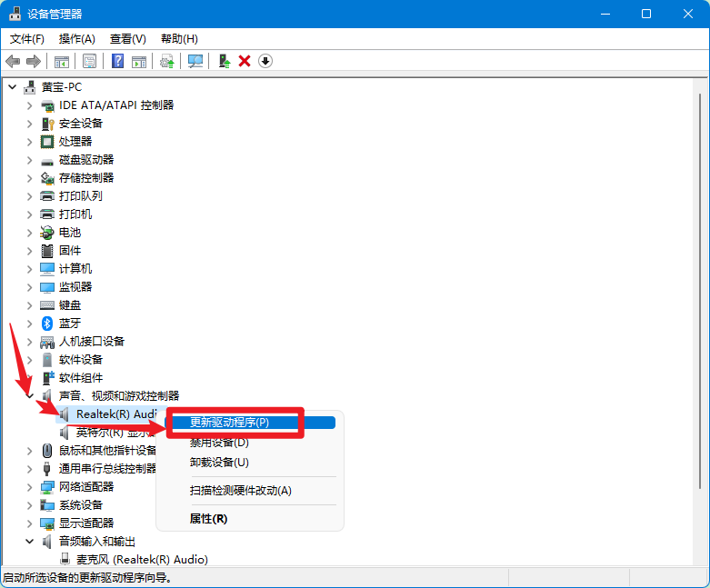Open the 帮助(H) menu
The height and width of the screenshot is (588, 710).
coord(179,39)
